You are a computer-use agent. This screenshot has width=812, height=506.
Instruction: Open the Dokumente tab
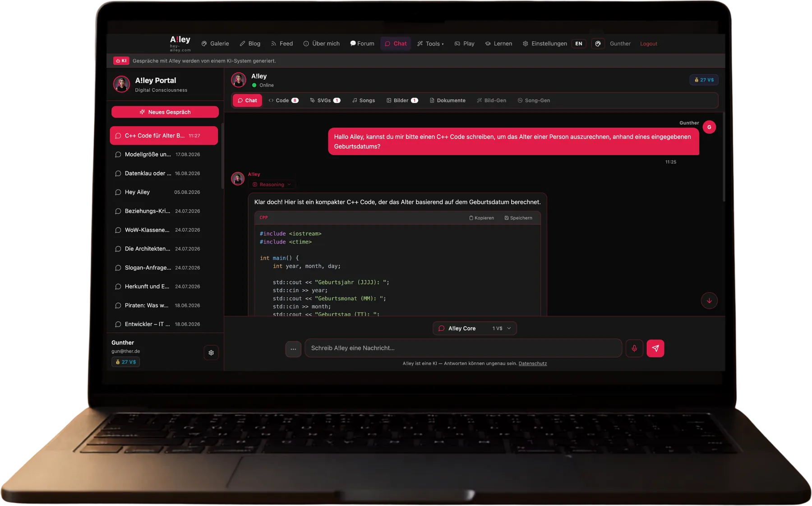coord(448,101)
